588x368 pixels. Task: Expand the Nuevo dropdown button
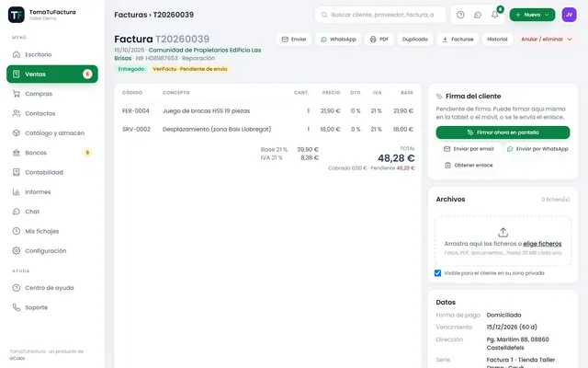point(532,15)
